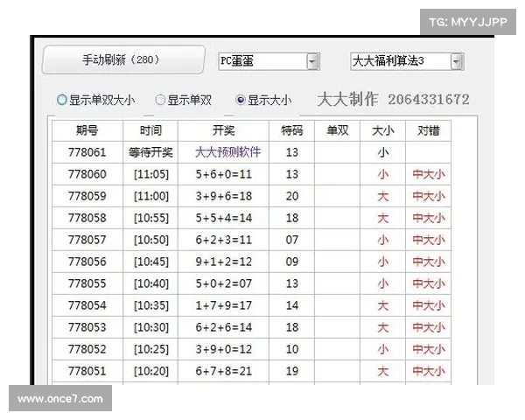Click 特码 value 09 in row 778056
The image size is (525, 420).
coord(292,262)
